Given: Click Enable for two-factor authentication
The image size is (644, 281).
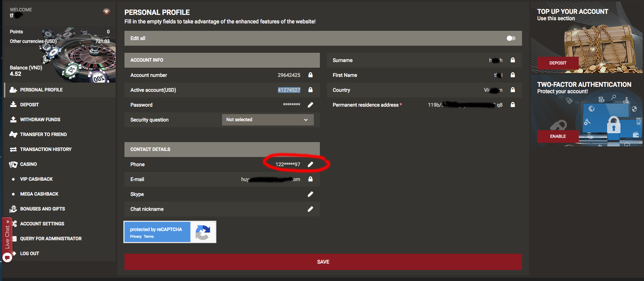Looking at the screenshot, I should coord(558,136).
